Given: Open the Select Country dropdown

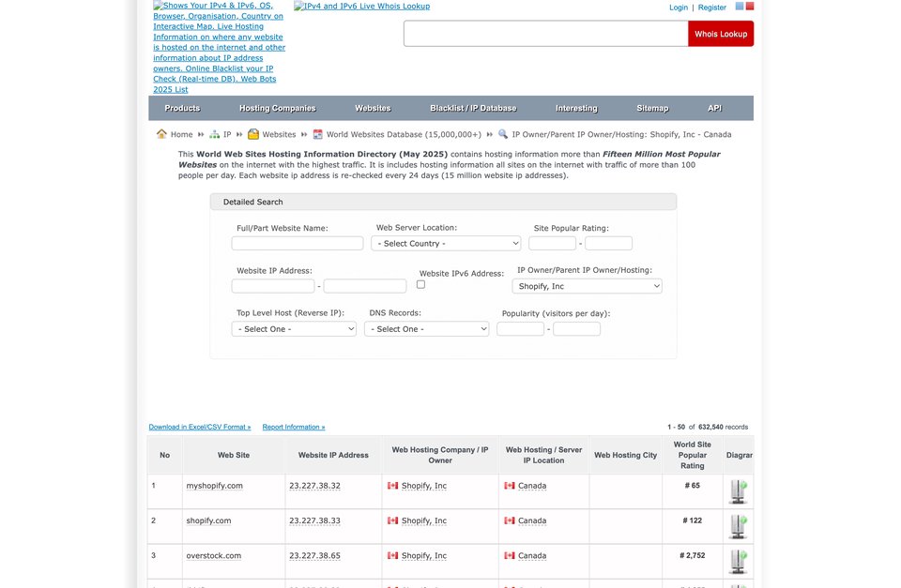Looking at the screenshot, I should (x=446, y=244).
